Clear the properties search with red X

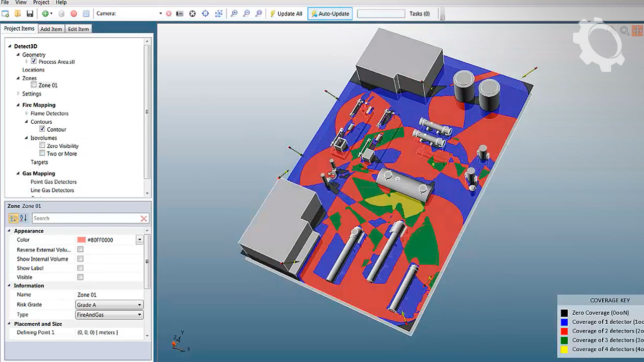(x=144, y=218)
